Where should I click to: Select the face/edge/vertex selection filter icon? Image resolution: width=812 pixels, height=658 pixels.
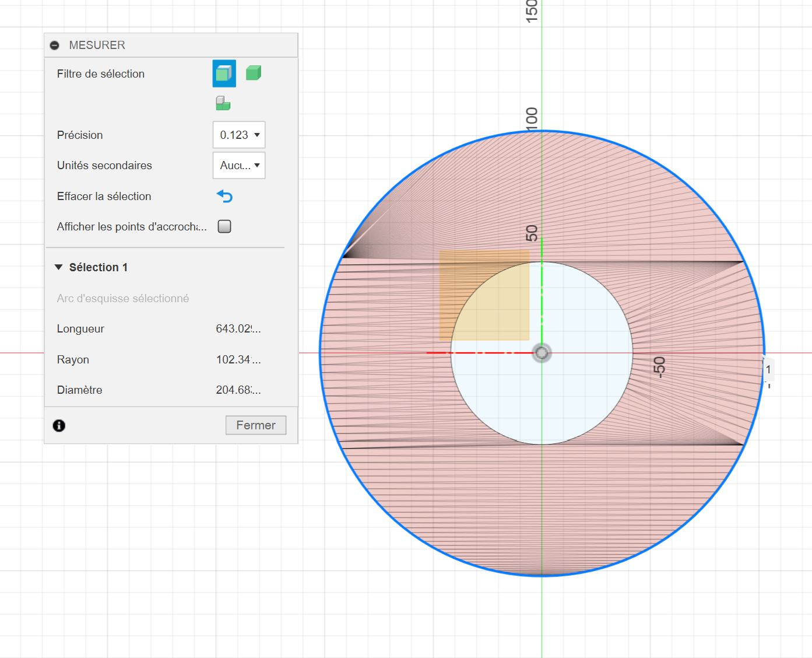(x=224, y=73)
